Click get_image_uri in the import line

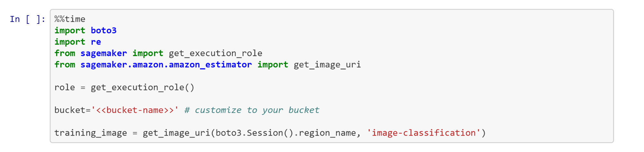point(327,65)
